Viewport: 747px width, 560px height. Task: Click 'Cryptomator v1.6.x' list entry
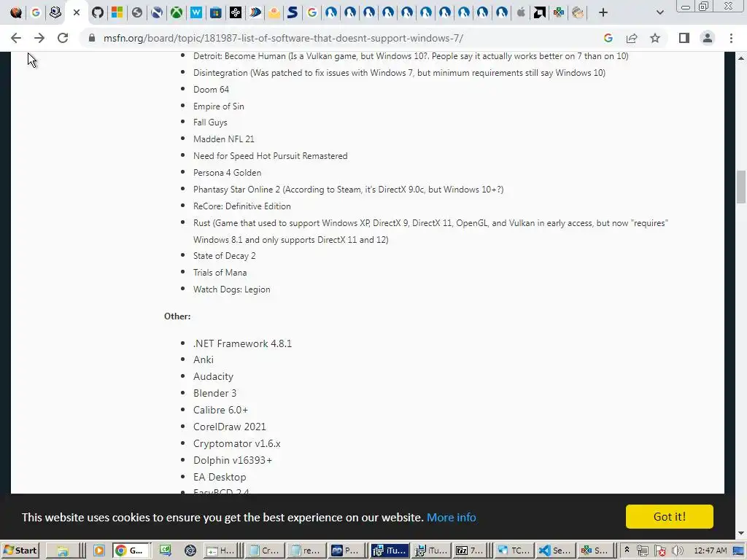tap(237, 443)
